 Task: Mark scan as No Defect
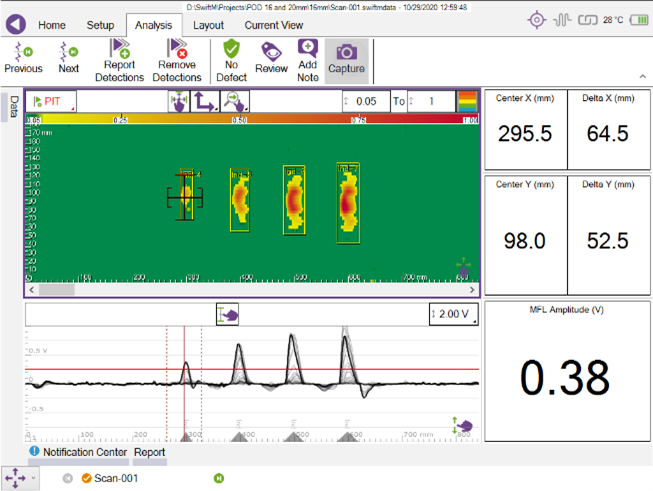pos(231,60)
